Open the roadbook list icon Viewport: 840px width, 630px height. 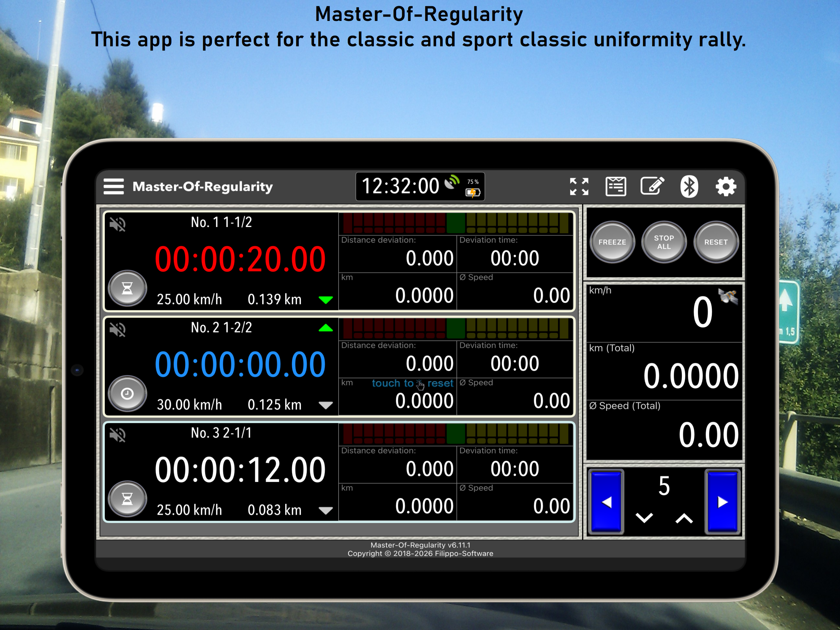click(616, 186)
